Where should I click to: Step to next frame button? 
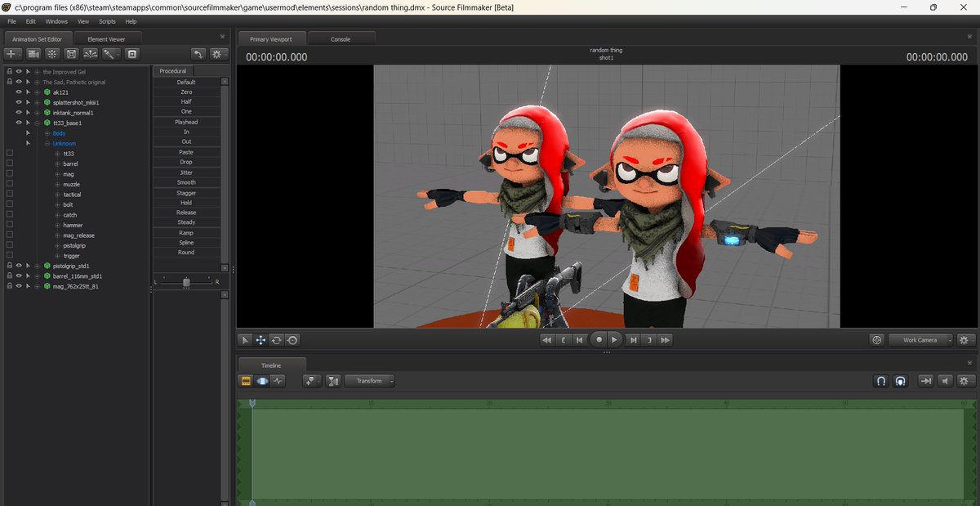tap(635, 340)
